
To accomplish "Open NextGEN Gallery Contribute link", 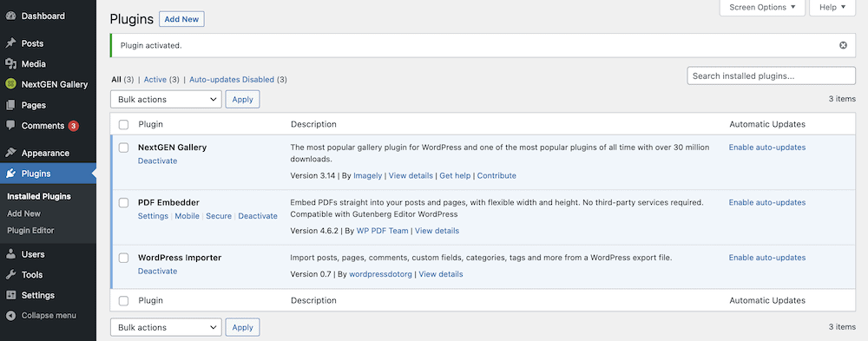I will (x=496, y=175).
